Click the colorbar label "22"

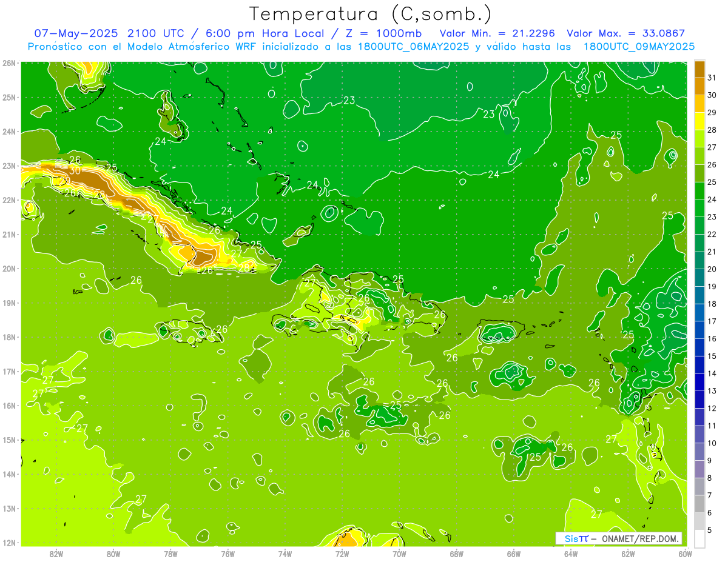click(712, 235)
